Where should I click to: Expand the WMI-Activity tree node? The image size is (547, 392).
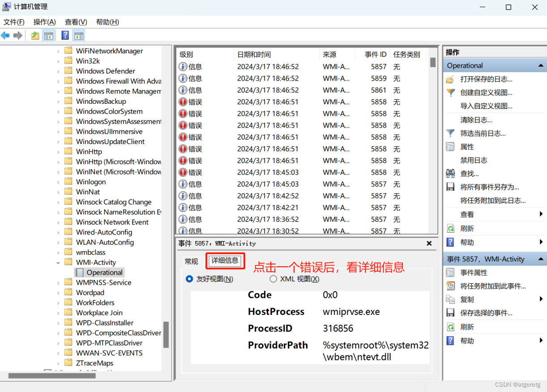pos(59,262)
